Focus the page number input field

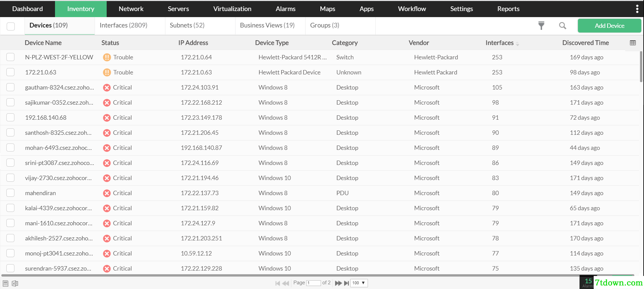(314, 283)
